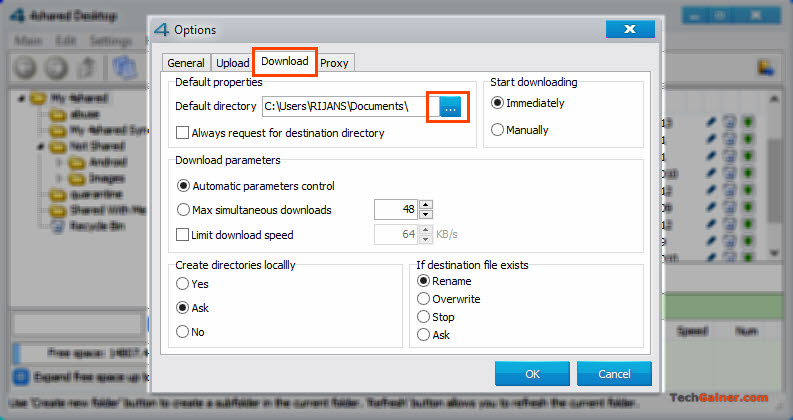Screen dimensions: 793x420
Task: Open the Main menu in background window
Action: pos(28,40)
